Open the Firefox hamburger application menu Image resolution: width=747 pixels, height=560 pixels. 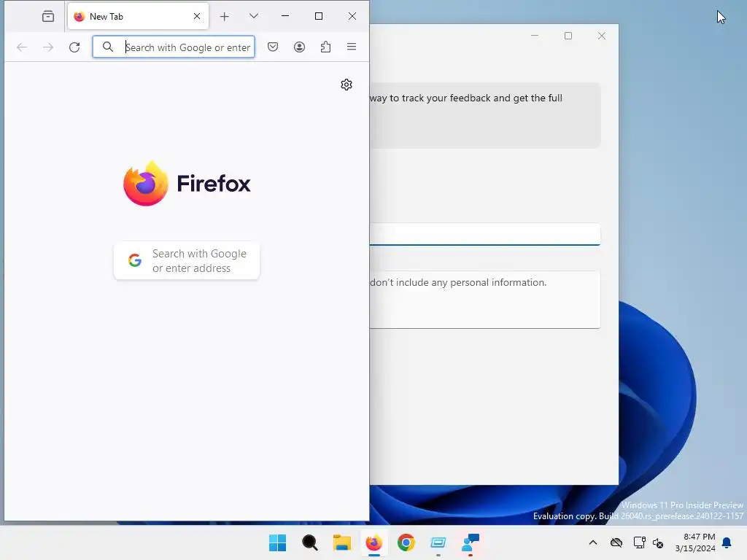point(352,47)
